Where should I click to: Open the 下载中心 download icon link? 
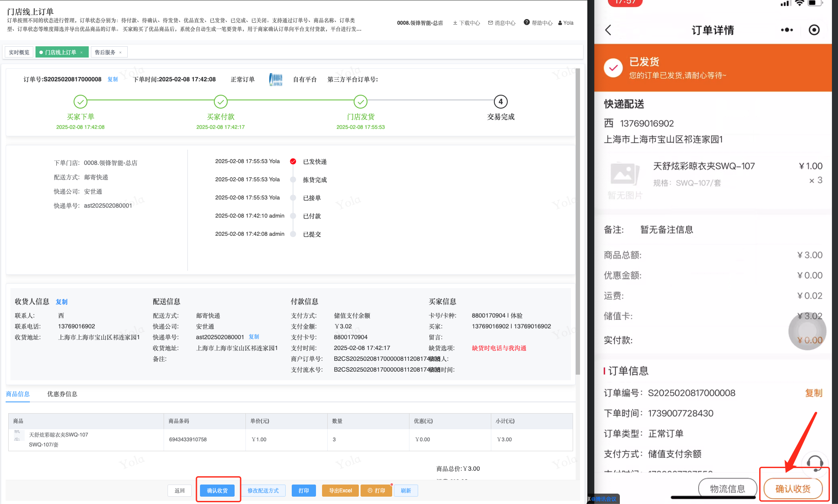pyautogui.click(x=455, y=23)
